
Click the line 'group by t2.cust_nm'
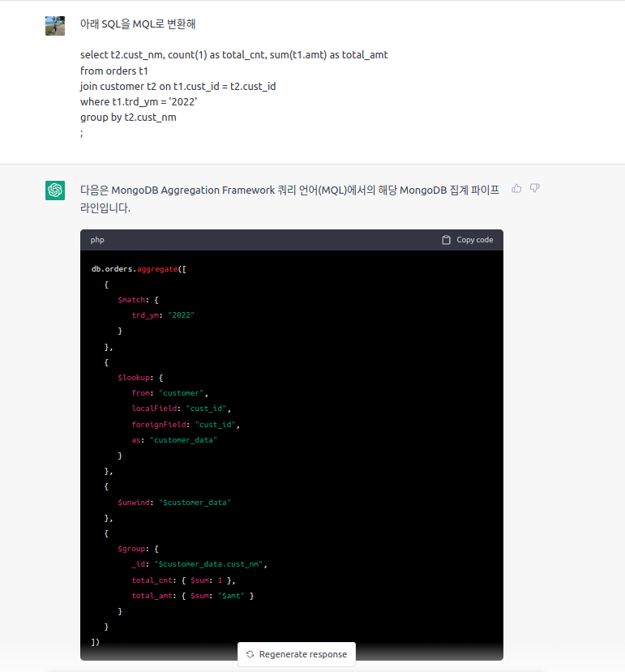pyautogui.click(x=128, y=117)
